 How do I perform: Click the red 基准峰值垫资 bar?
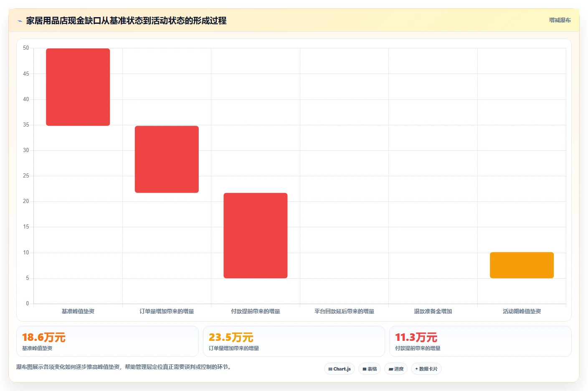(x=78, y=87)
